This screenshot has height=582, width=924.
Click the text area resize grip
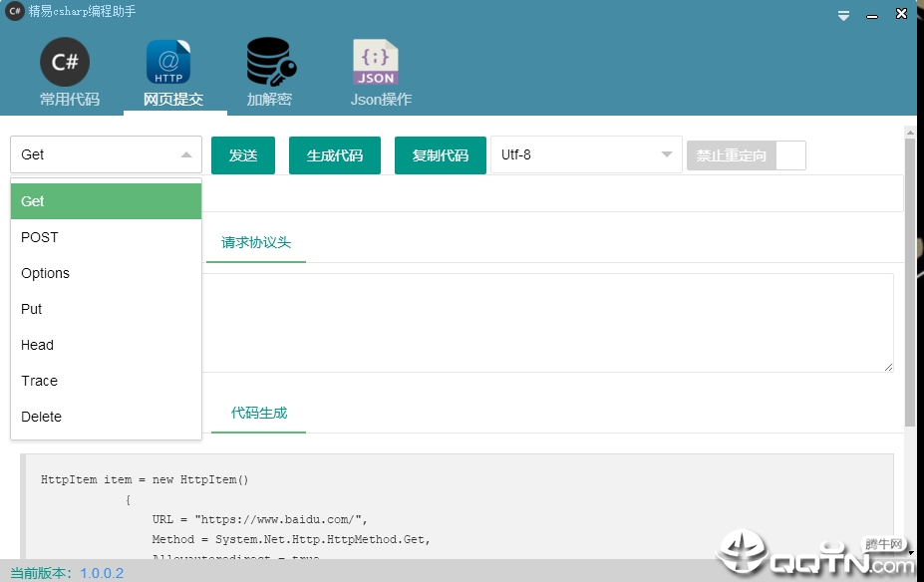[888, 367]
